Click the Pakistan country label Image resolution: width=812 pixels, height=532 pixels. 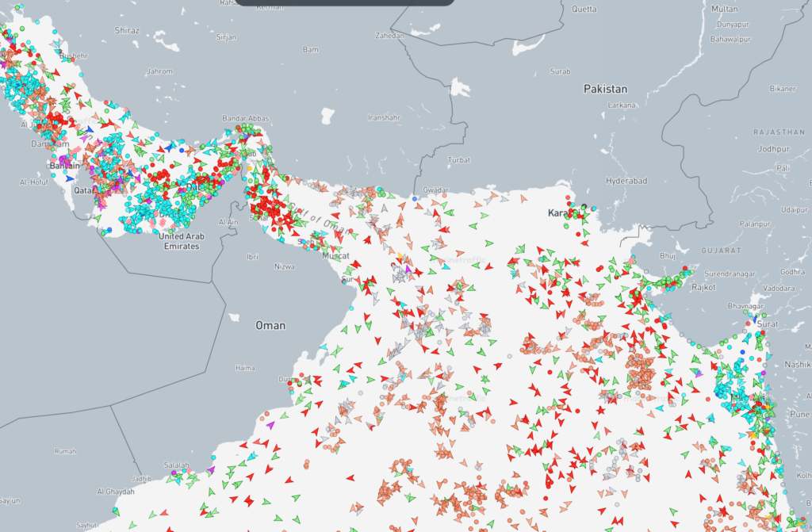pos(605,89)
